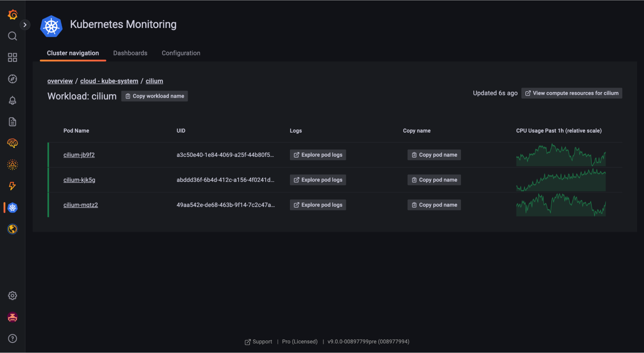Go to overview breadcrumb link
The height and width of the screenshot is (353, 644).
(60, 81)
